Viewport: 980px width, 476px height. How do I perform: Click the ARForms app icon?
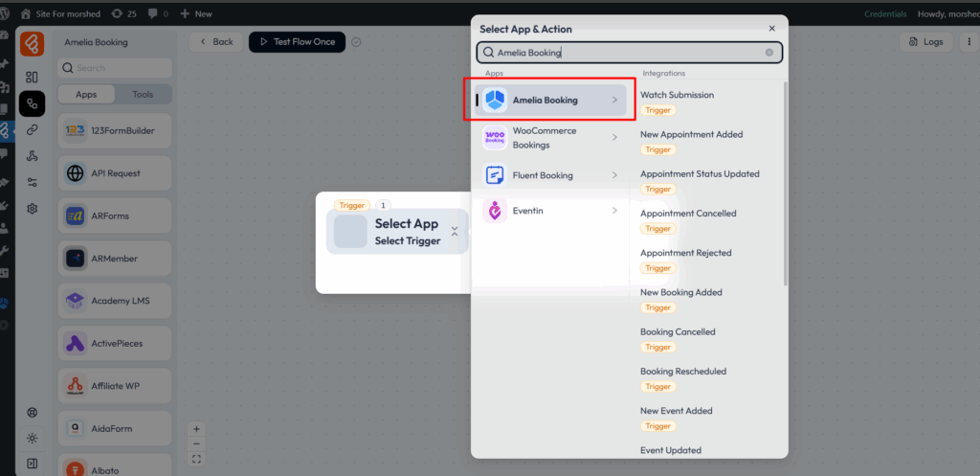pos(76,215)
